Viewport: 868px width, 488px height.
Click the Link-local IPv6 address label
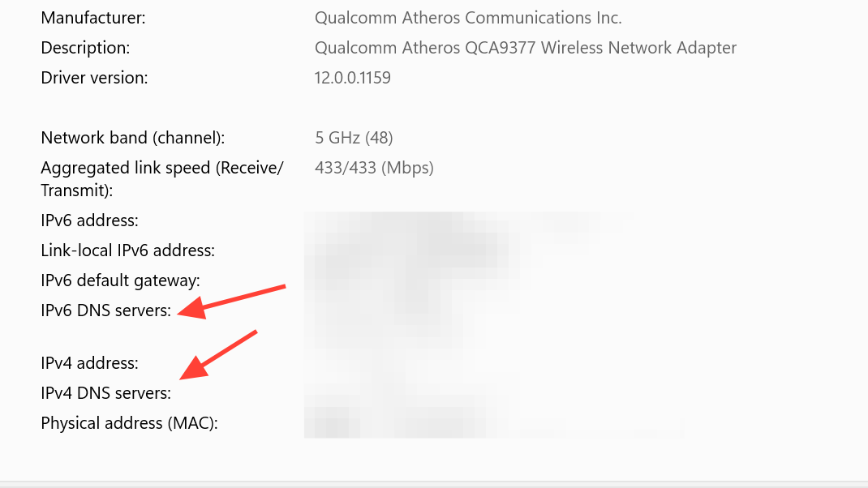coord(127,250)
